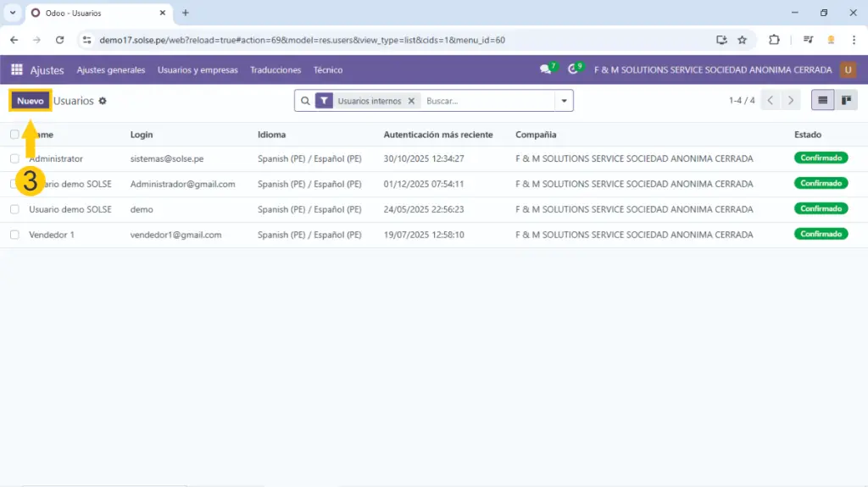Click the Nuevo button
Image resolution: width=868 pixels, height=487 pixels.
[31, 101]
